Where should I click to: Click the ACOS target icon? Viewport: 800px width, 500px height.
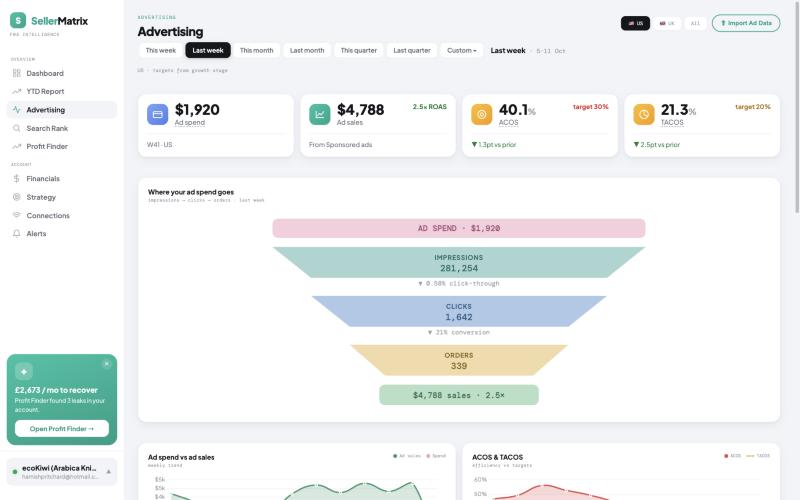(482, 114)
